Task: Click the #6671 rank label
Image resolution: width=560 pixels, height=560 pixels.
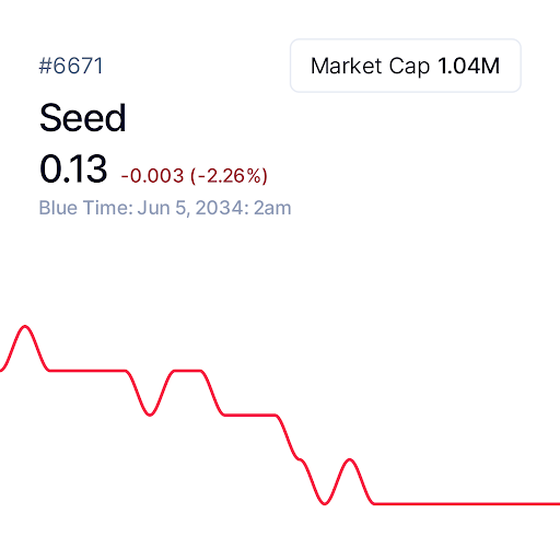Action: coord(71,66)
